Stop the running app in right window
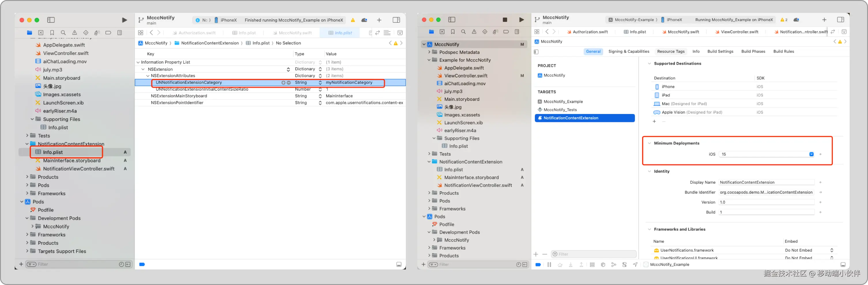 click(x=505, y=20)
